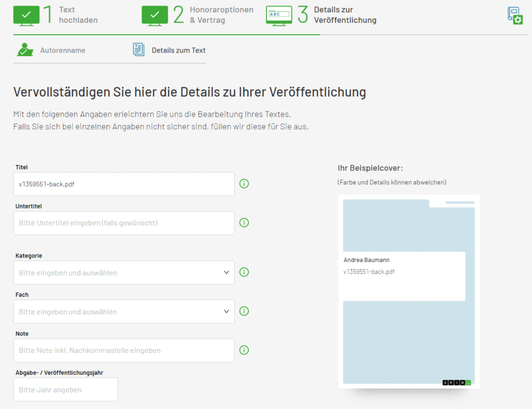Screen dimensions: 532x409
Task: Open the document settings icon top right
Action: tap(514, 16)
